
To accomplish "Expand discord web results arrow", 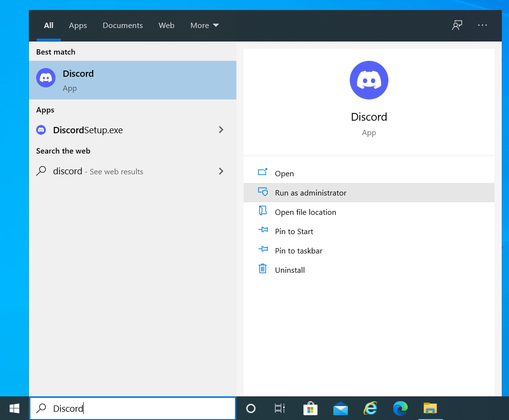I will coord(221,171).
